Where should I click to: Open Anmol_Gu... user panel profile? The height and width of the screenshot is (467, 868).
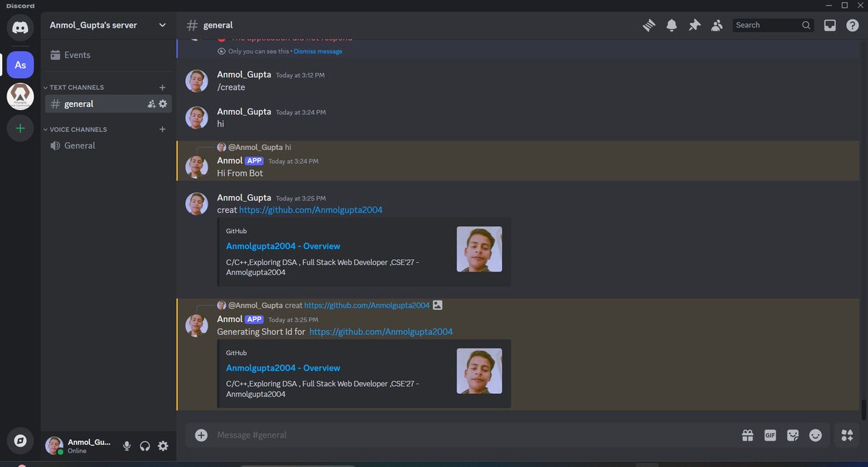[x=79, y=446]
